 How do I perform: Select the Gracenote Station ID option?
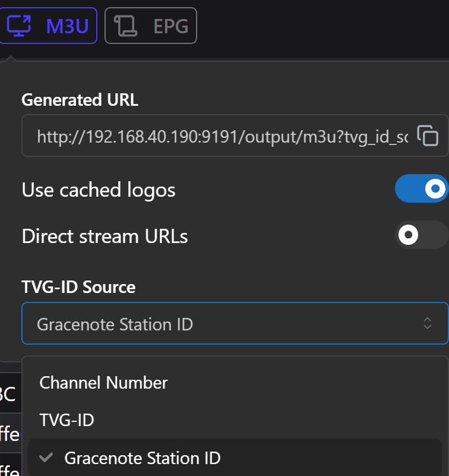click(143, 458)
